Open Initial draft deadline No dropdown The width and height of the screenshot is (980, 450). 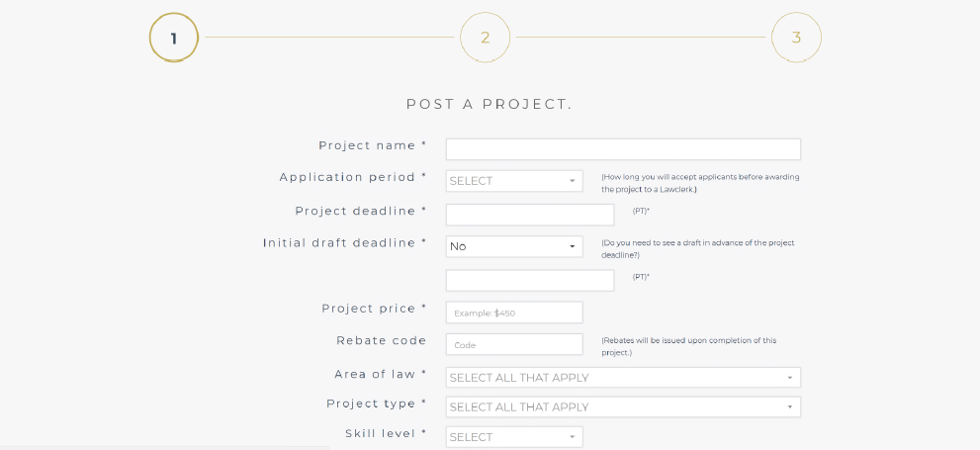(514, 246)
